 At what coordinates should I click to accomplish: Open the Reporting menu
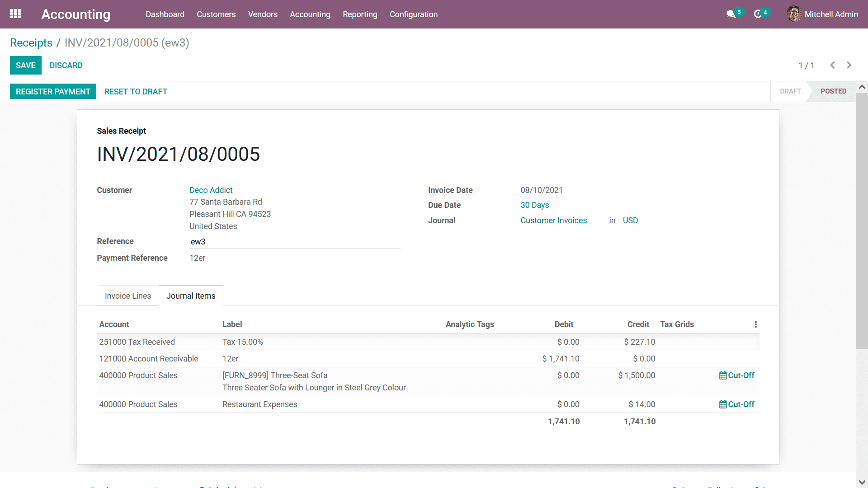[x=360, y=14]
